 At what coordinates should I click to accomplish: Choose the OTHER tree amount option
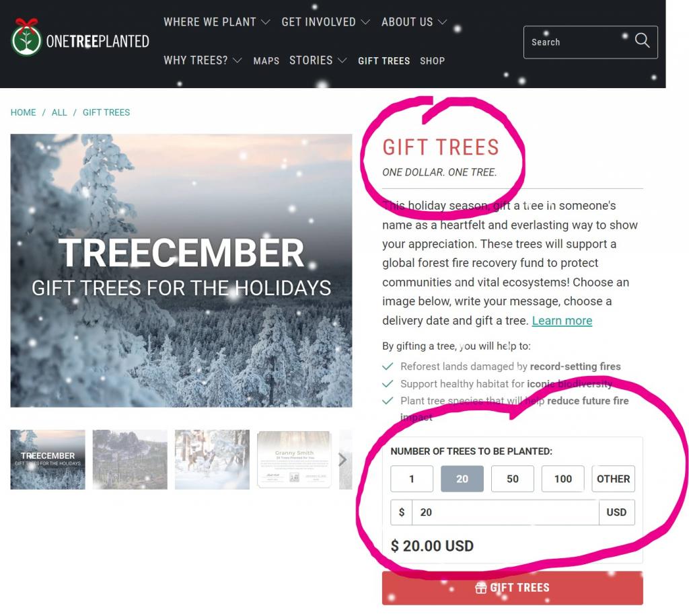[613, 479]
